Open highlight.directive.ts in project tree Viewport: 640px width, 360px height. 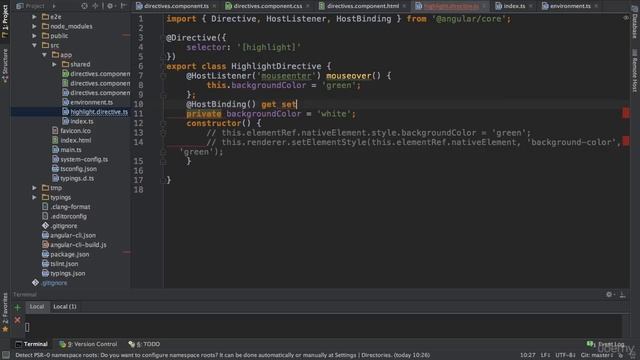(x=99, y=112)
